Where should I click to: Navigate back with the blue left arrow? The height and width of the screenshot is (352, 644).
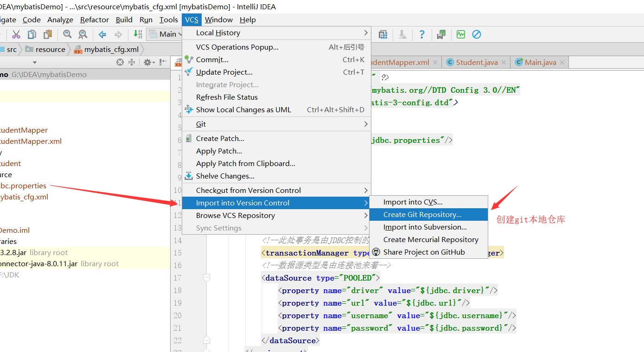click(102, 34)
